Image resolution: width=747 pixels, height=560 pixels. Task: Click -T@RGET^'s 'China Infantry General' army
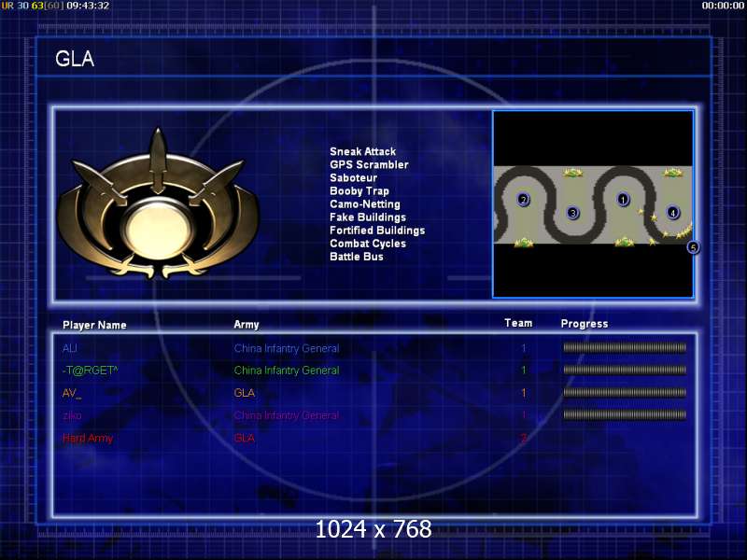[287, 371]
